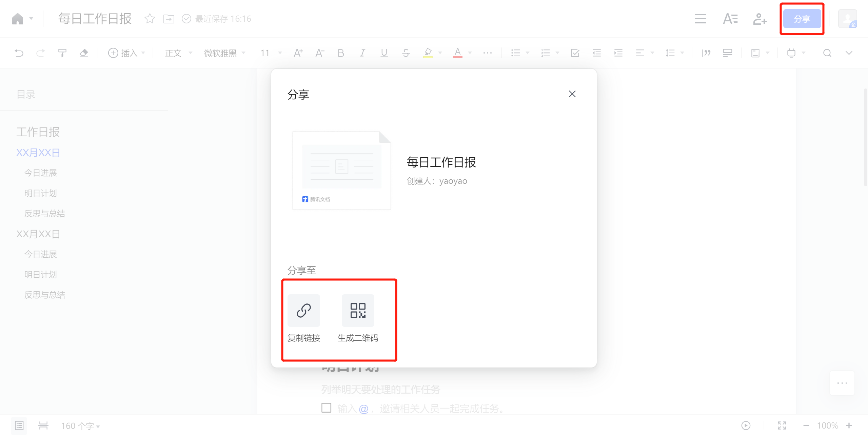Insert a checkbox list item
This screenshot has width=868, height=436.
pos(575,53)
